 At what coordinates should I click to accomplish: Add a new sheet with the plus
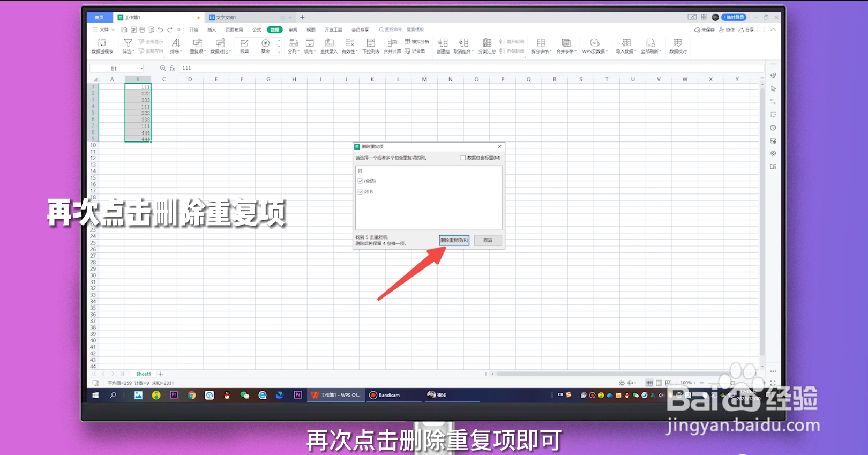pyautogui.click(x=161, y=374)
